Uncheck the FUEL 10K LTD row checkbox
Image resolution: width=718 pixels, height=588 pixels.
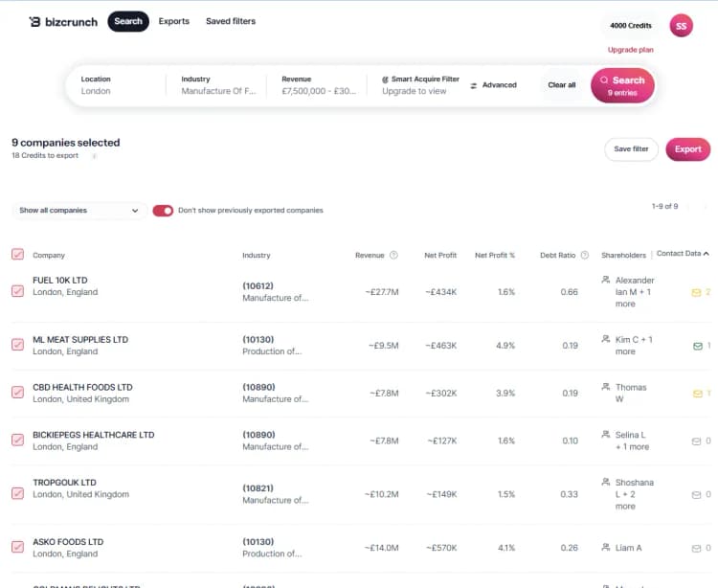coord(18,291)
